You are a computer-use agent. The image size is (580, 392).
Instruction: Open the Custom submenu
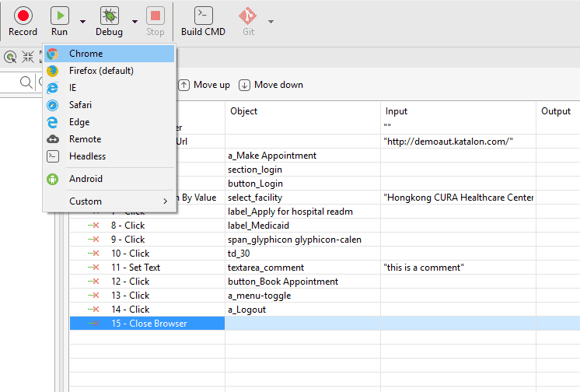pos(109,201)
